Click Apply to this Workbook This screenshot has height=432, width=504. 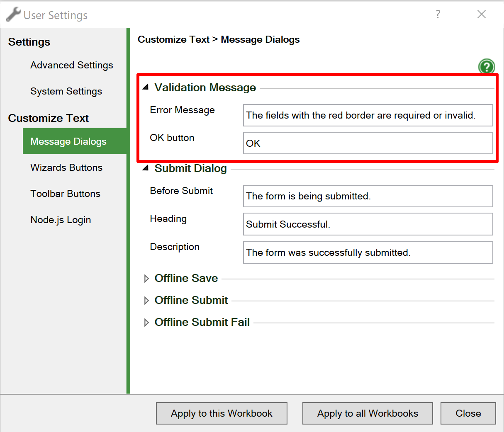click(x=222, y=413)
